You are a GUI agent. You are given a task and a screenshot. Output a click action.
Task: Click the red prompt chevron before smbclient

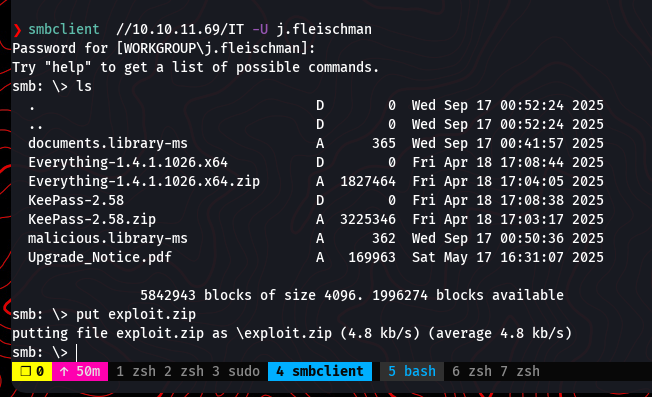[17, 30]
